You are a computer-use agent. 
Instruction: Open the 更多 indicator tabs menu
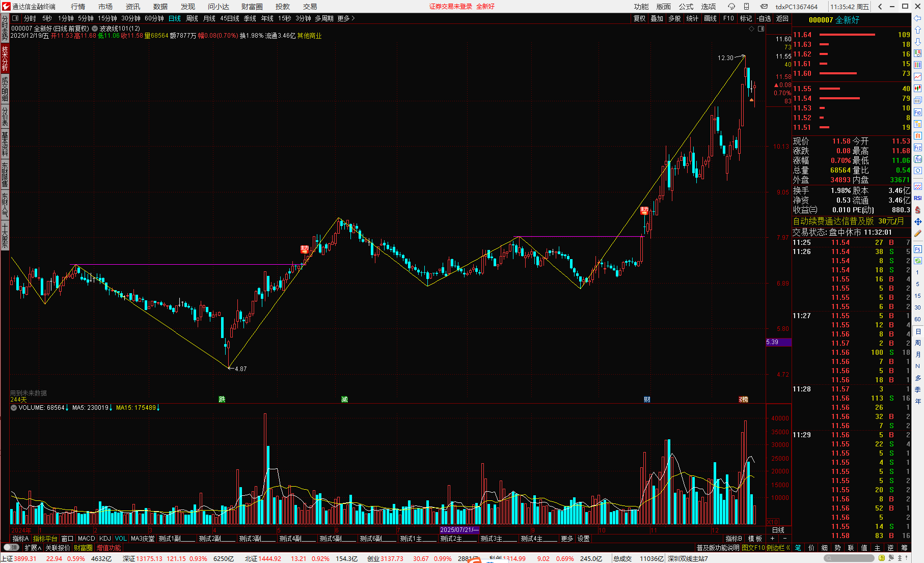[567, 539]
